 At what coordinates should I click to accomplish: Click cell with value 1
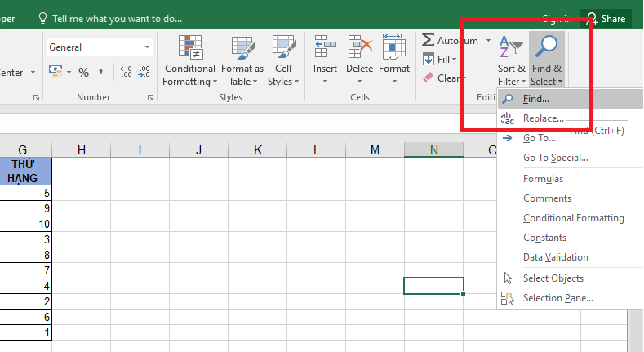[x=25, y=332]
